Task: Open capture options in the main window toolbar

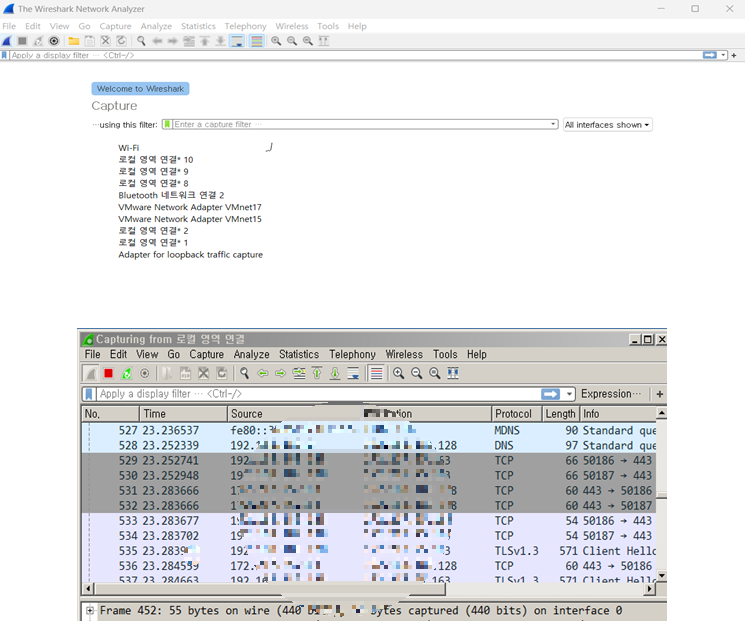Action: (54, 41)
